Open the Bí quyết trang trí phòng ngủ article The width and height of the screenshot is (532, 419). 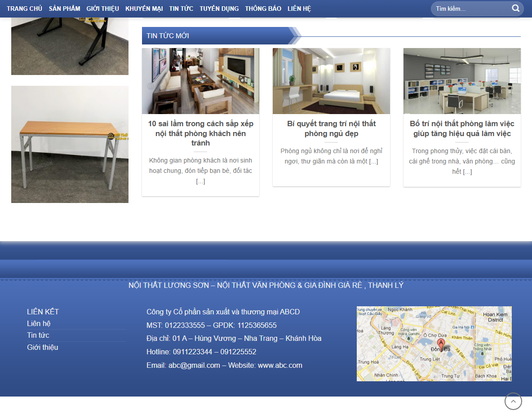click(331, 128)
